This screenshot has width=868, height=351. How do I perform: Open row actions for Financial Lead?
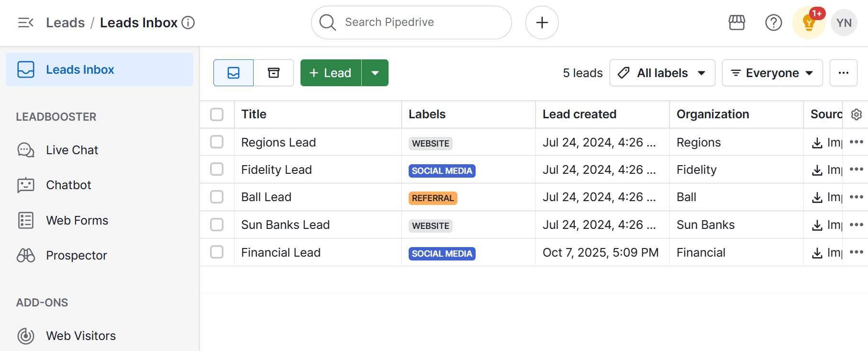857,252
